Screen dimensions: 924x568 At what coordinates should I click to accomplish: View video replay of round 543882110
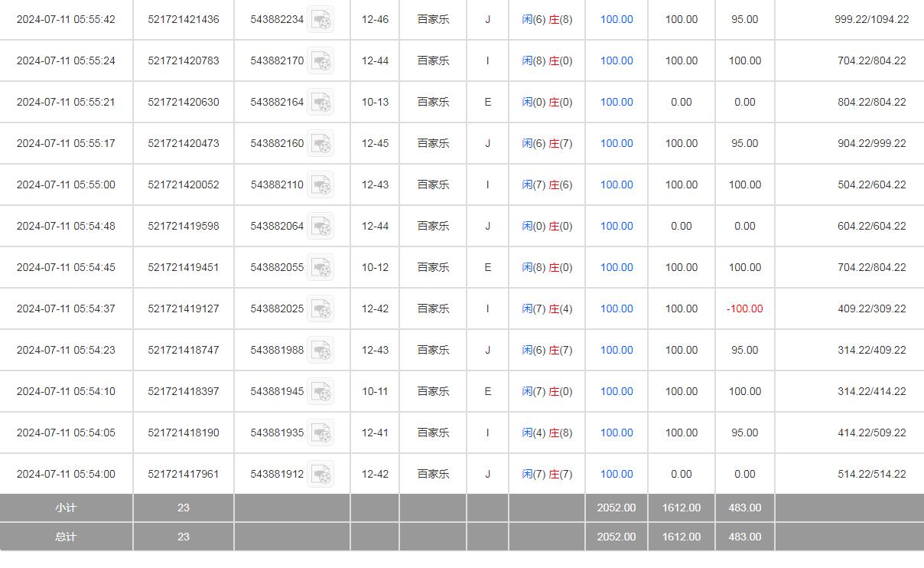click(x=320, y=184)
